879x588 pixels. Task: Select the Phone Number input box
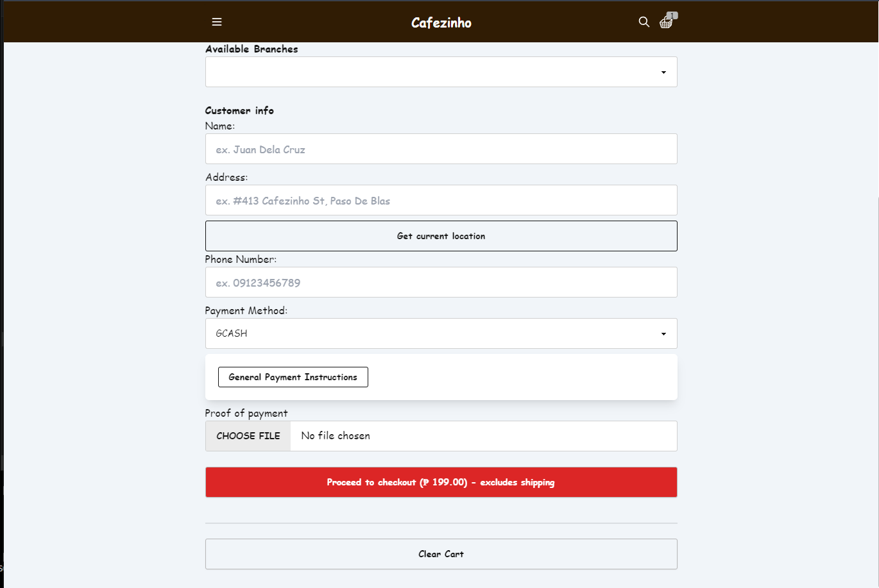tap(441, 282)
